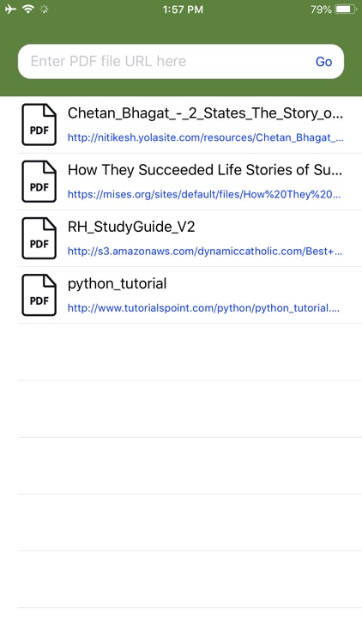362x644 pixels.
Task: Click the Go button
Action: [x=324, y=62]
